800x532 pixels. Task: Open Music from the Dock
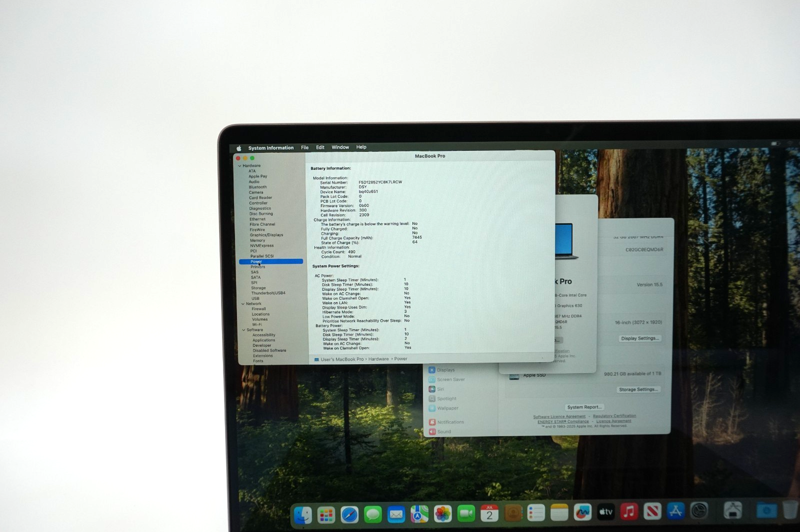629,512
